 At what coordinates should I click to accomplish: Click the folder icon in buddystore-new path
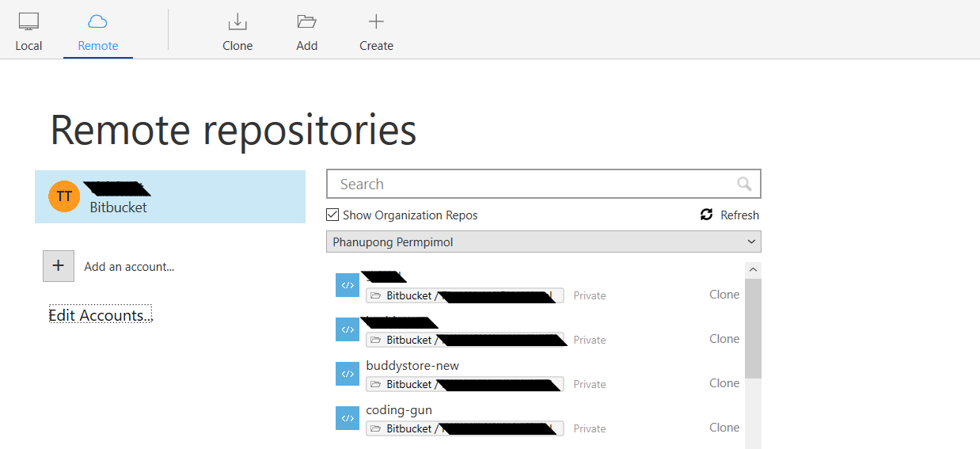(x=375, y=384)
